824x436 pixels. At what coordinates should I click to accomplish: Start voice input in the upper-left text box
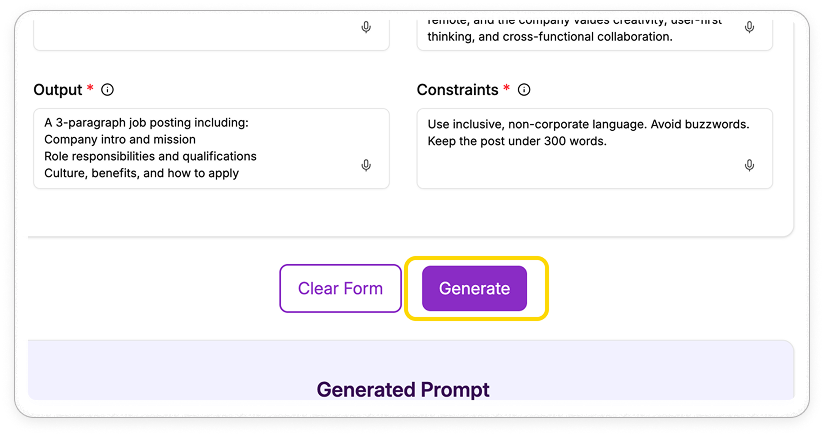[x=366, y=27]
